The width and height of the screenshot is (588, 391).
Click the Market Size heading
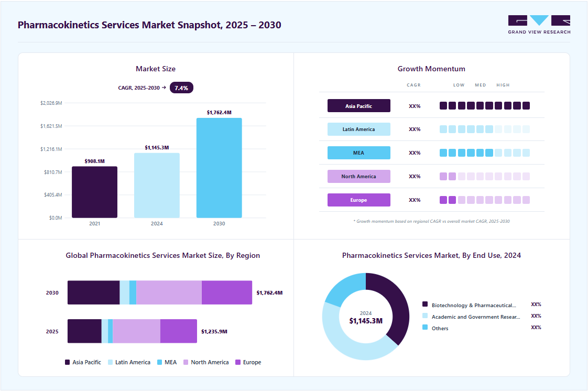[156, 69]
